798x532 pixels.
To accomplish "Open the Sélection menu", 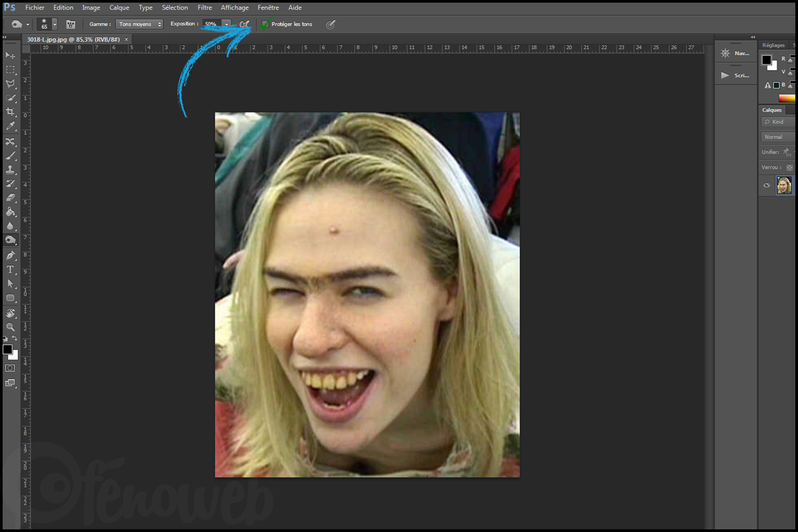I will point(175,7).
